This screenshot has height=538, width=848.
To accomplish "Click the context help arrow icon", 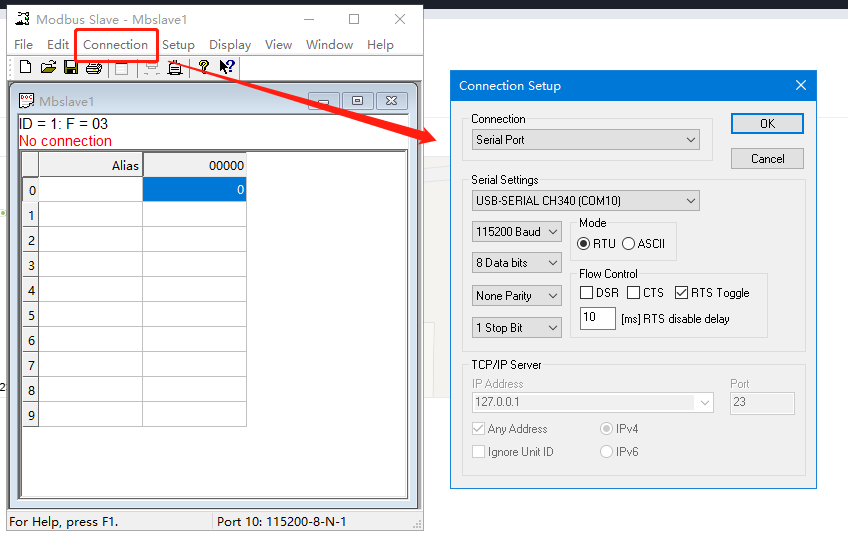I will 227,67.
